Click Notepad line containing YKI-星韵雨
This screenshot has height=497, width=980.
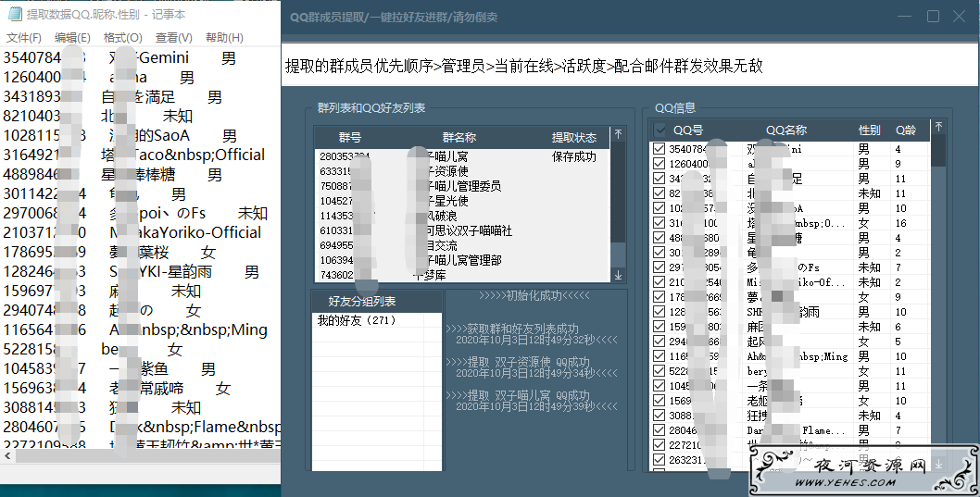coord(131,271)
